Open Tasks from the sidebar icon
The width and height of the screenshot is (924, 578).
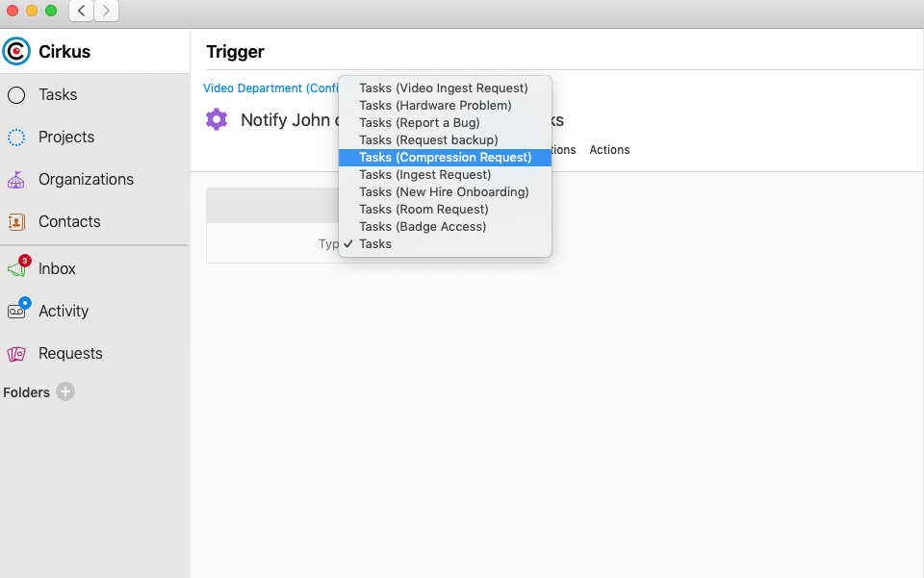pos(15,94)
